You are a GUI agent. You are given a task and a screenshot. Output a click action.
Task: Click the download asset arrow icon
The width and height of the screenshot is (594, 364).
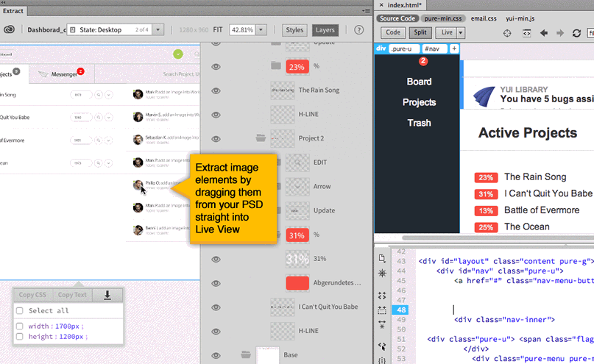107,295
